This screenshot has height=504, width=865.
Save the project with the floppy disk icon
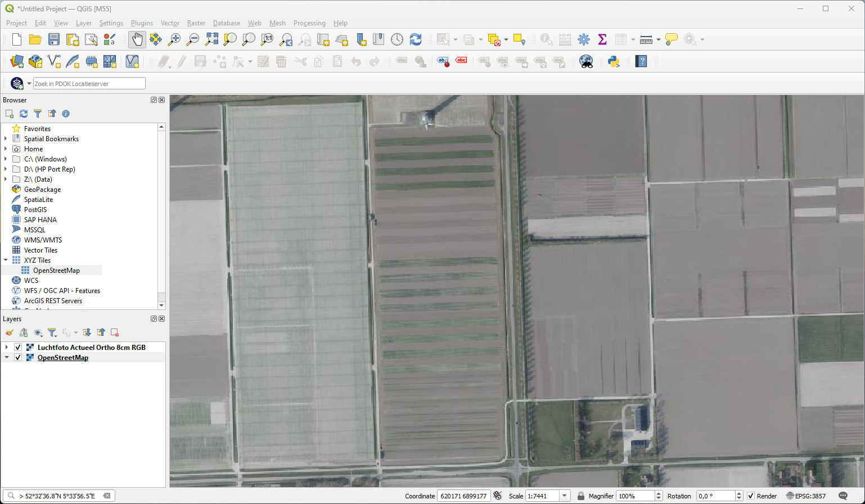tap(54, 39)
